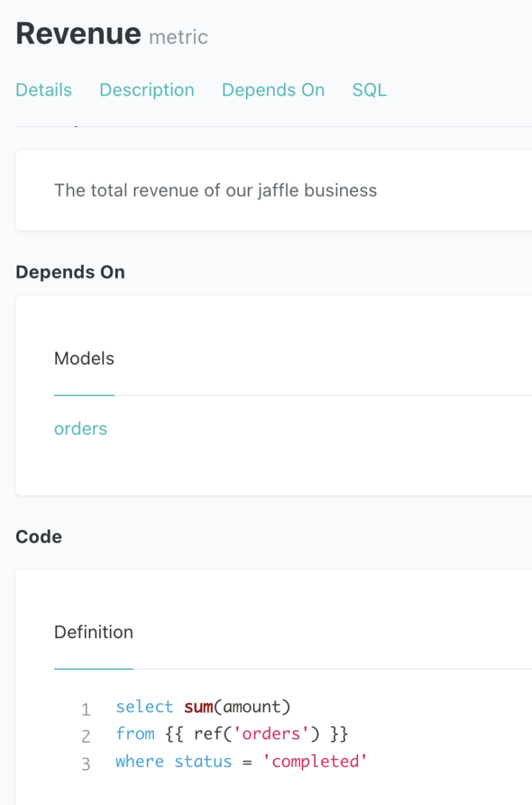Image resolution: width=532 pixels, height=805 pixels.
Task: Select the Definition tab in the Code panel
Action: coord(94,632)
